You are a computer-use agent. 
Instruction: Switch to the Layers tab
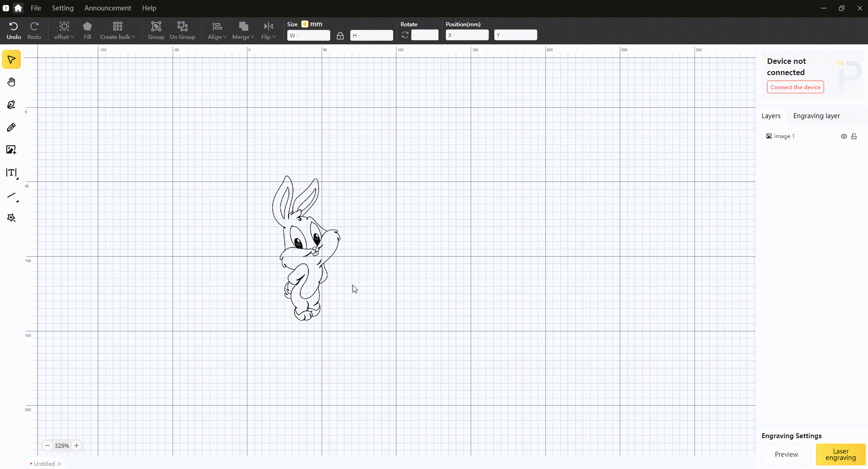tap(771, 116)
